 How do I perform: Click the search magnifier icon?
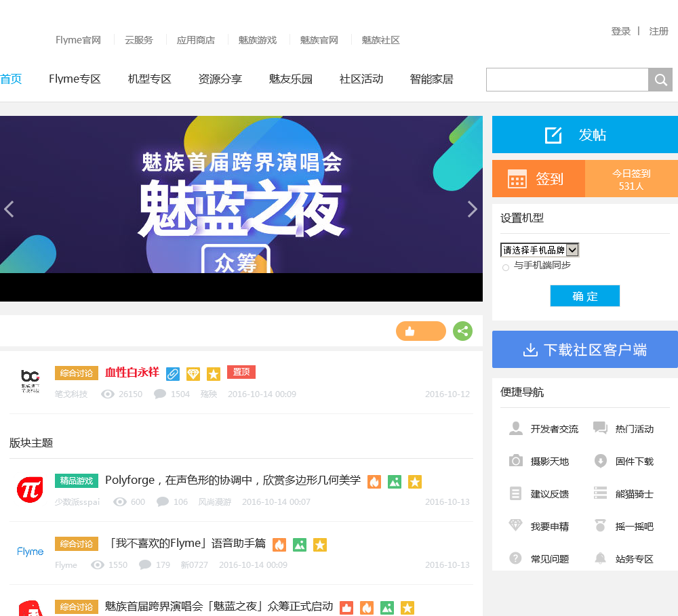point(660,79)
